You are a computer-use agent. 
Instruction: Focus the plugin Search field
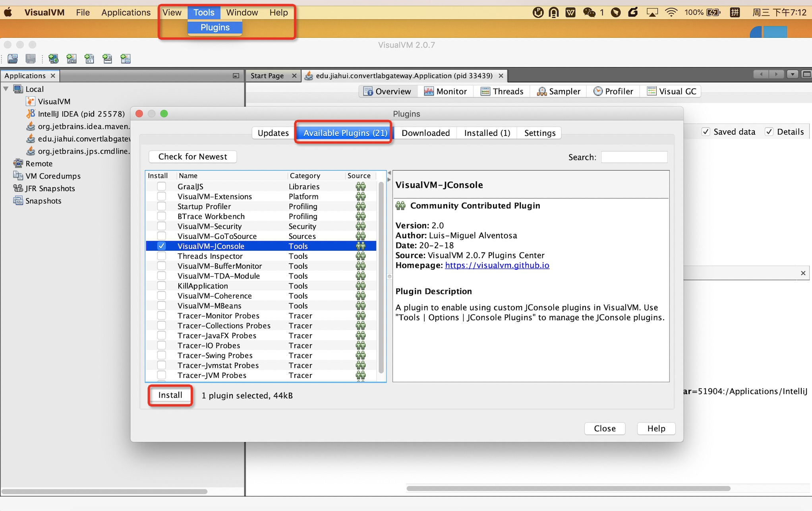coord(634,157)
